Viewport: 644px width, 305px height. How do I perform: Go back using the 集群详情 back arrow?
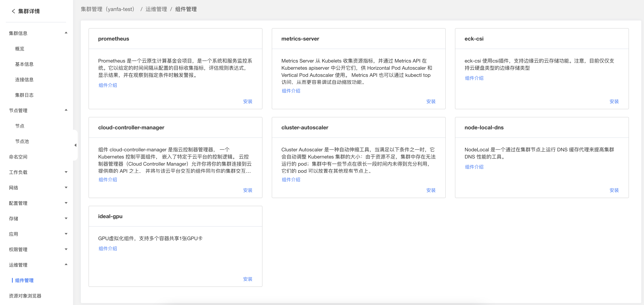pos(13,11)
